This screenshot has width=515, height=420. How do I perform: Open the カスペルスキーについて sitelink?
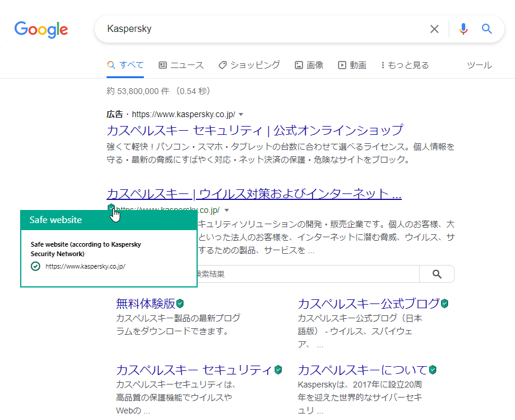363,370
